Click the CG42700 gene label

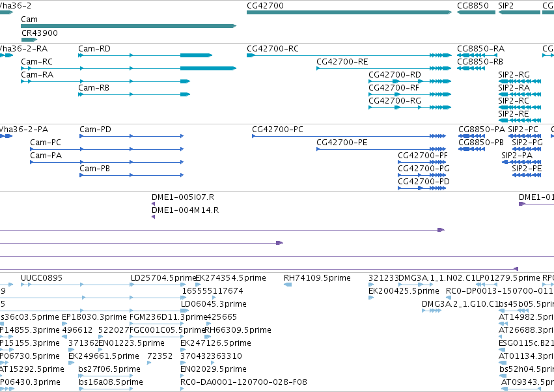(265, 6)
